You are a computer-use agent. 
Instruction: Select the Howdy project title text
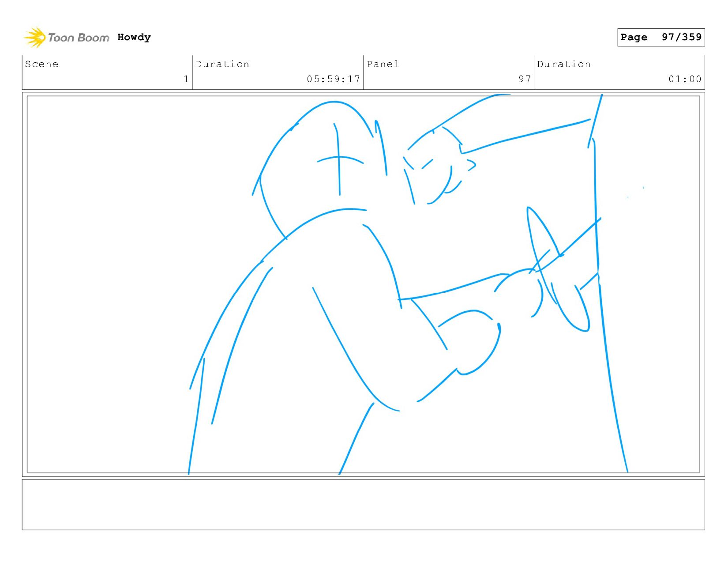click(134, 38)
